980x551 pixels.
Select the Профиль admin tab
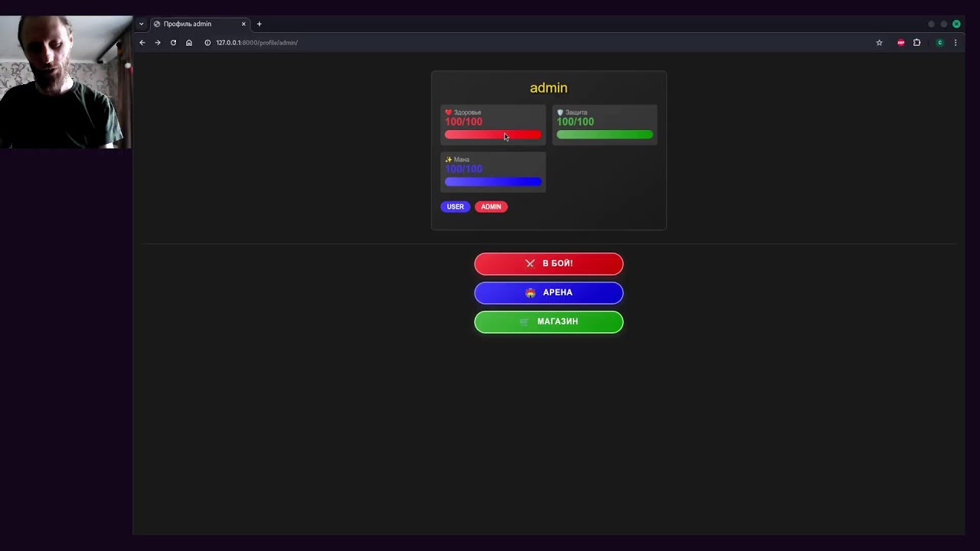[200, 24]
